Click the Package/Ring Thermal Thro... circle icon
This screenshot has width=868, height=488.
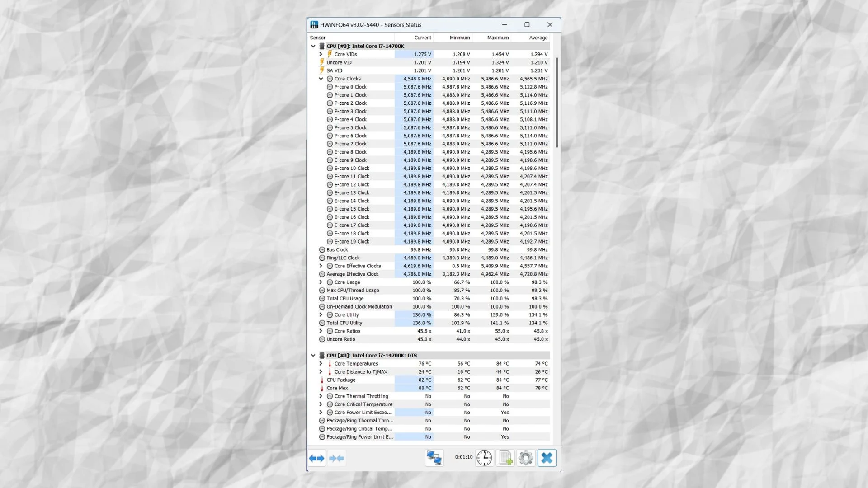click(322, 421)
